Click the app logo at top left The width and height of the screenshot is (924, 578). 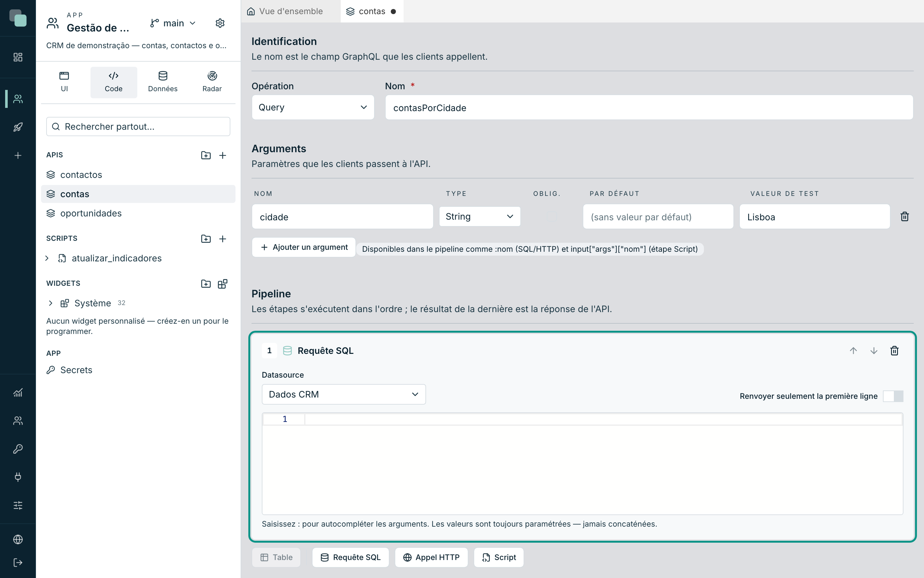18,18
